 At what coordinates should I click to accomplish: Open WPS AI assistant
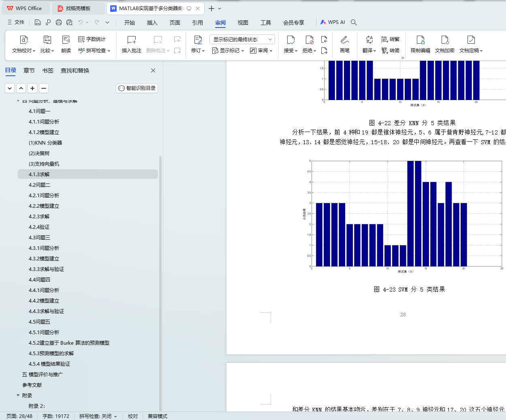tap(333, 22)
